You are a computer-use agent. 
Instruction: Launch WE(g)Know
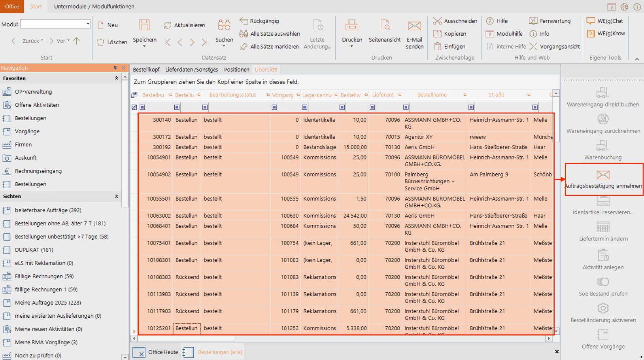pyautogui.click(x=606, y=34)
